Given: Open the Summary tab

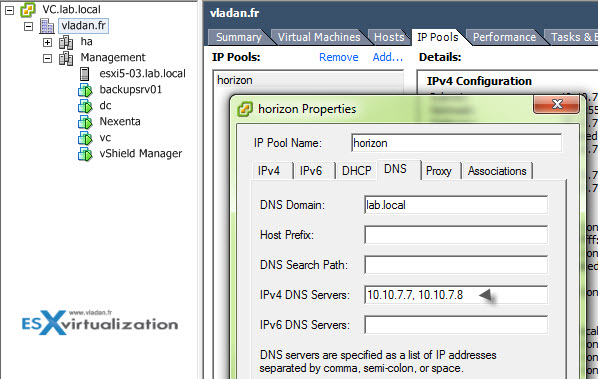Looking at the screenshot, I should click(239, 37).
